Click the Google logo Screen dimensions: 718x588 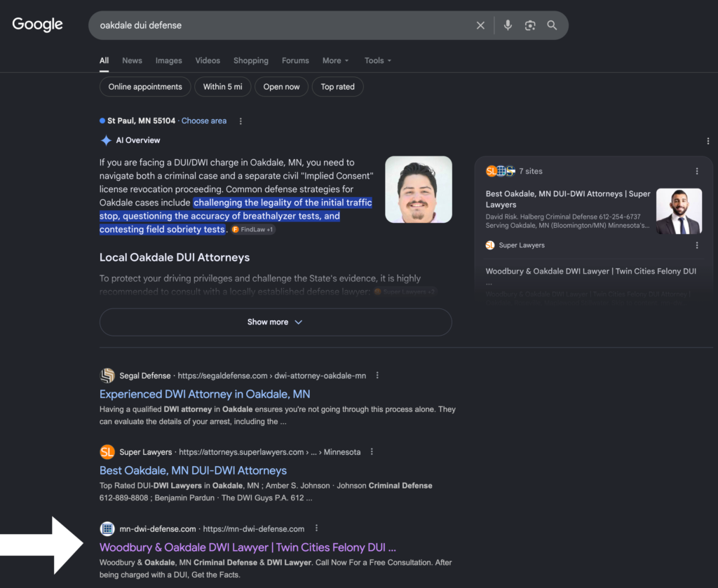(37, 25)
